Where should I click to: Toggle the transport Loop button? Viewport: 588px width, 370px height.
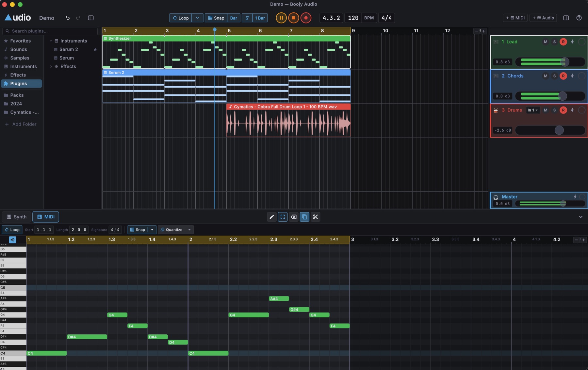point(181,18)
